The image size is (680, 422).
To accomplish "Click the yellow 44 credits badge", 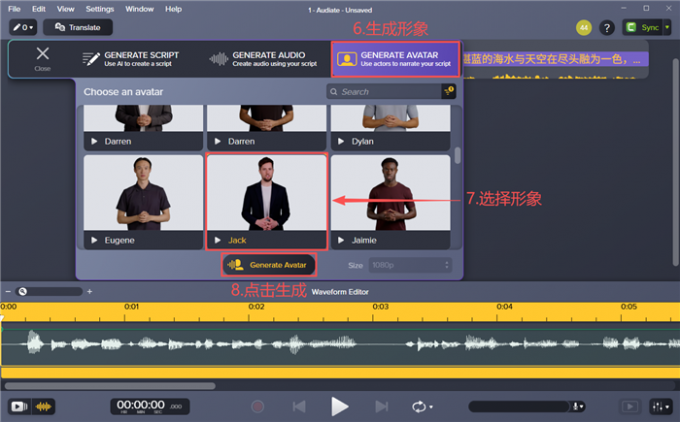I will [x=584, y=28].
